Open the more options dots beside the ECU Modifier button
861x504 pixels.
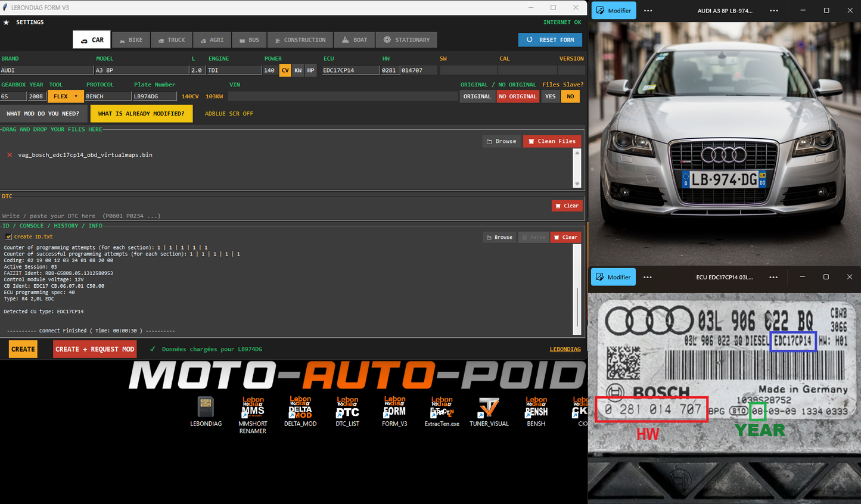648,277
